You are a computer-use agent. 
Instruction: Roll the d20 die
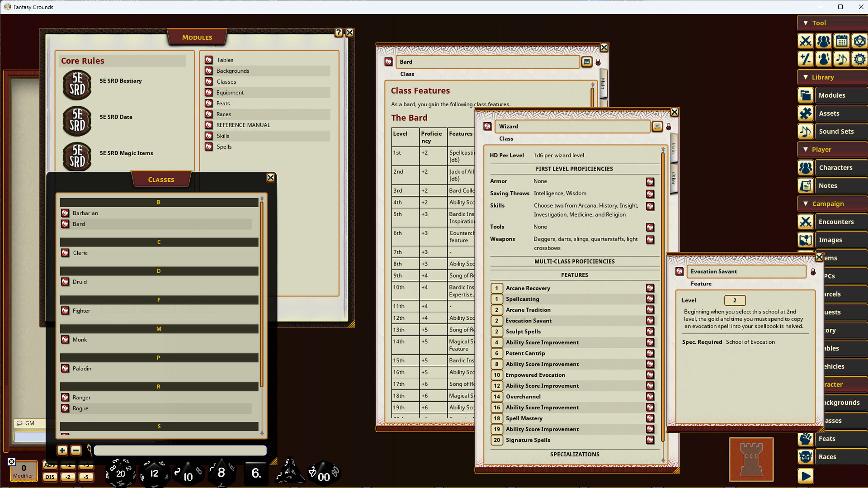120,474
